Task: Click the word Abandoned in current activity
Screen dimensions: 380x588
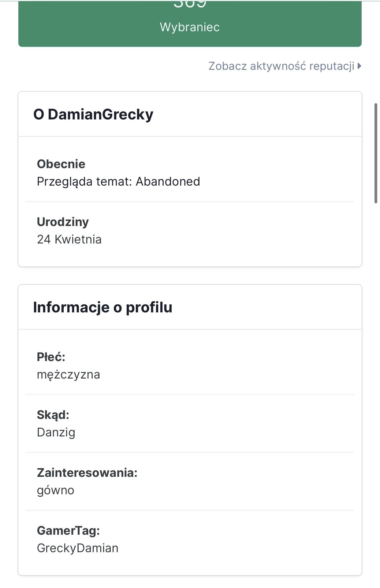Action: (x=168, y=182)
